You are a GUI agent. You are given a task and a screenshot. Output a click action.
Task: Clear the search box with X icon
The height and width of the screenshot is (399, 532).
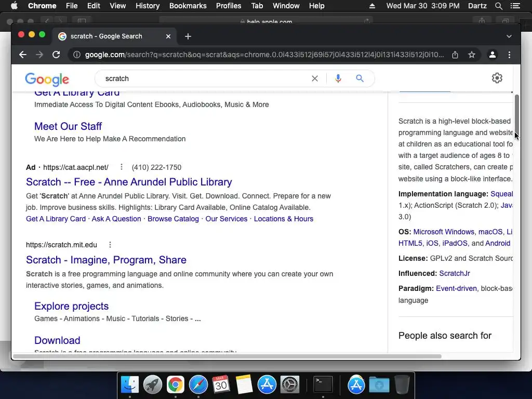coord(315,78)
